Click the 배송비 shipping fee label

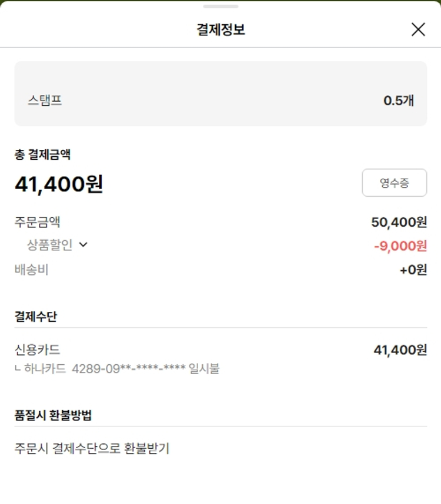coord(32,270)
